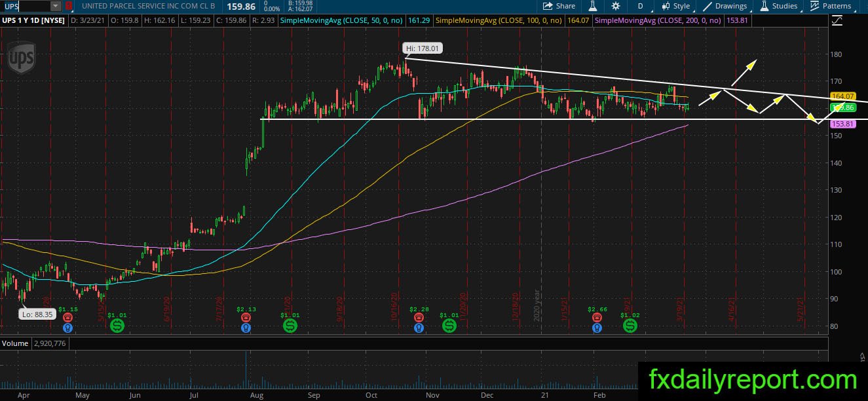
Task: Click the $2.13 earnings phone icon
Action: 245,318
